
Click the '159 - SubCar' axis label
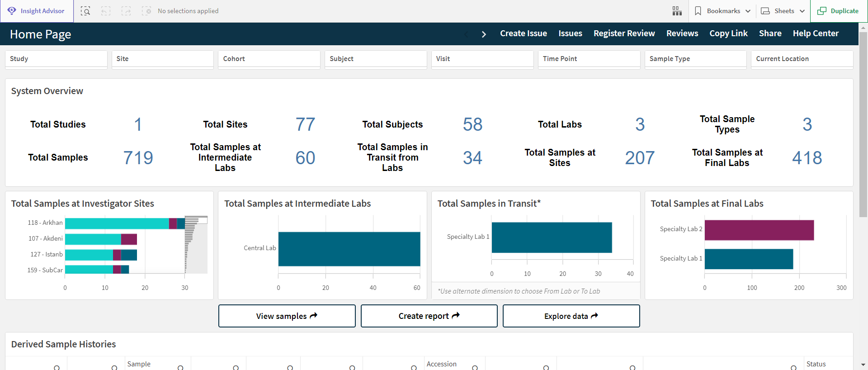click(45, 270)
